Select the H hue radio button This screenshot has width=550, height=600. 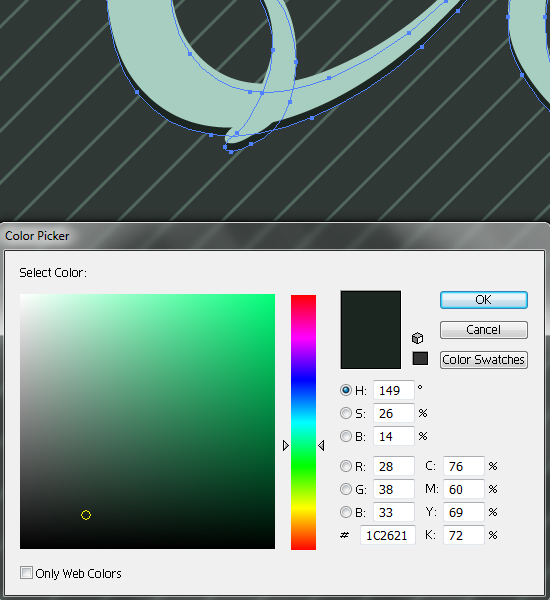(x=346, y=390)
